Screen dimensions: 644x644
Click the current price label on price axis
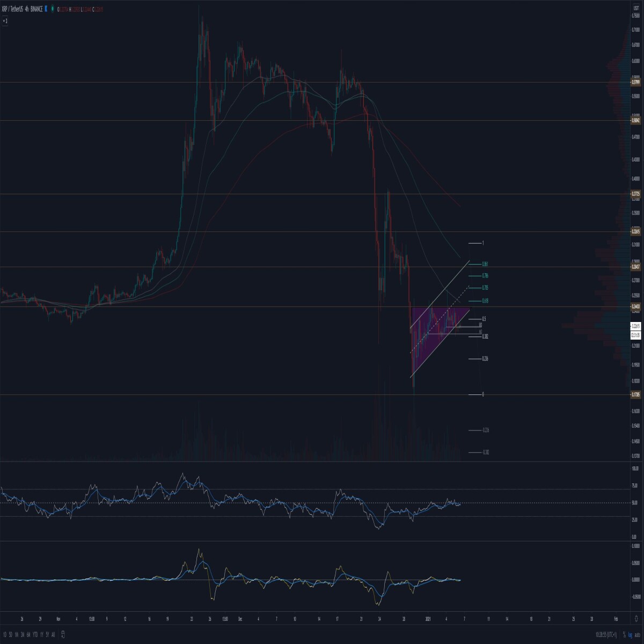pos(635,326)
